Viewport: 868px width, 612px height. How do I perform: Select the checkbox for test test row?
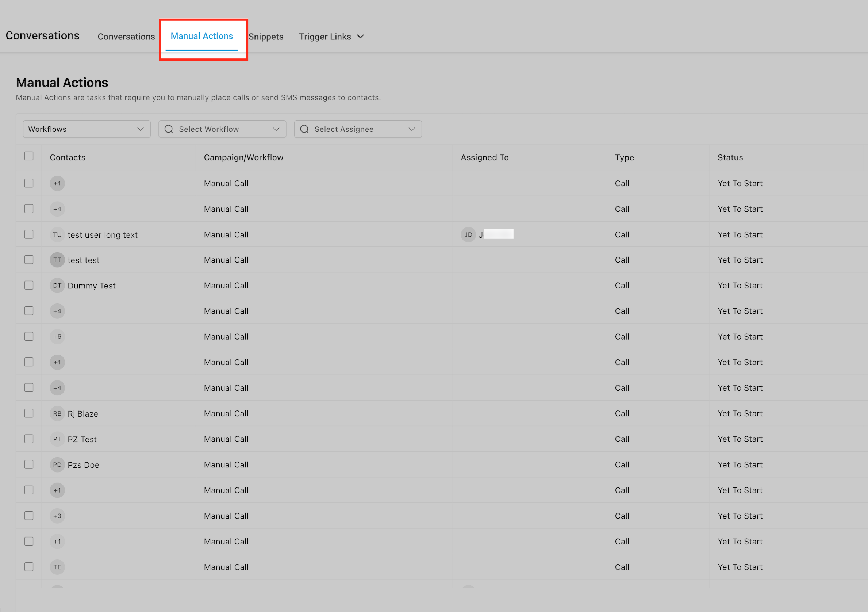point(29,260)
